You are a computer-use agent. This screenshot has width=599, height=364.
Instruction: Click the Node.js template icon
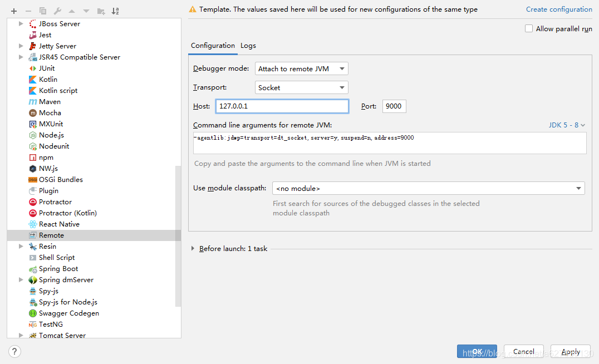[33, 135]
